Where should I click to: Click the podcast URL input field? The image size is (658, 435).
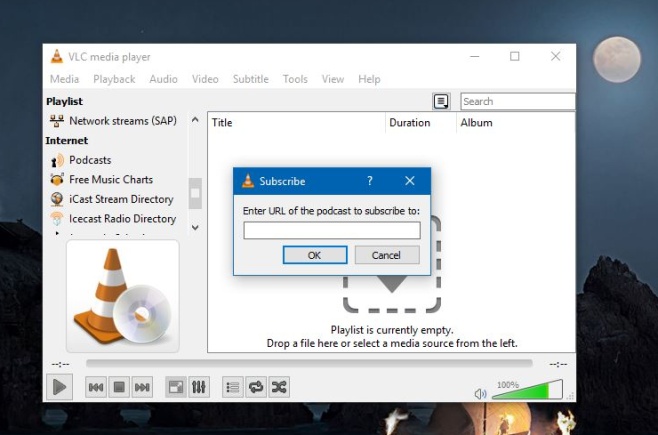pyautogui.click(x=332, y=230)
